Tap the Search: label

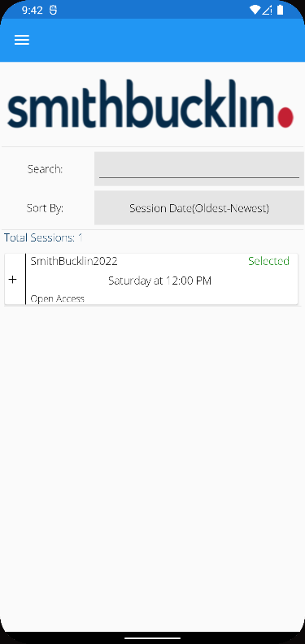(45, 169)
